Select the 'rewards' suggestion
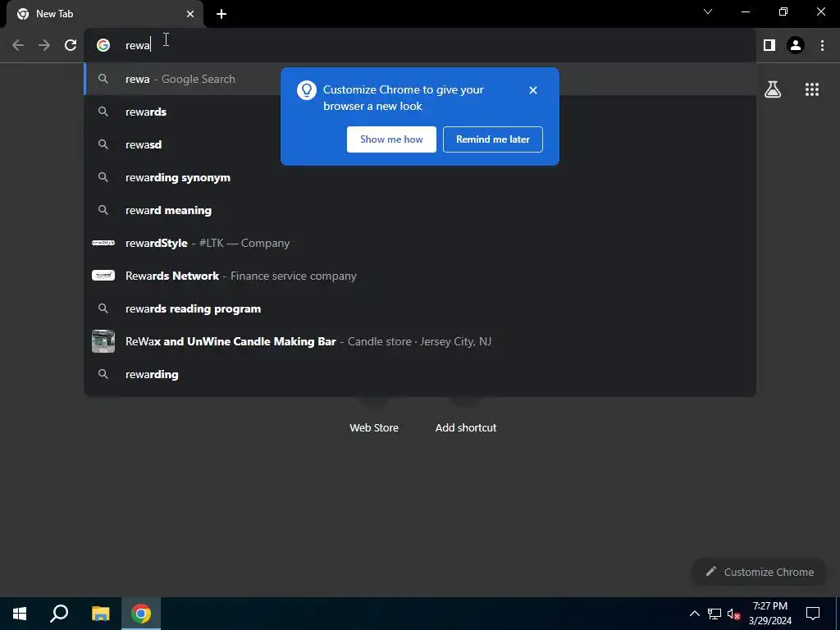Screen dimensions: 840x630 pyautogui.click(x=420, y=112)
